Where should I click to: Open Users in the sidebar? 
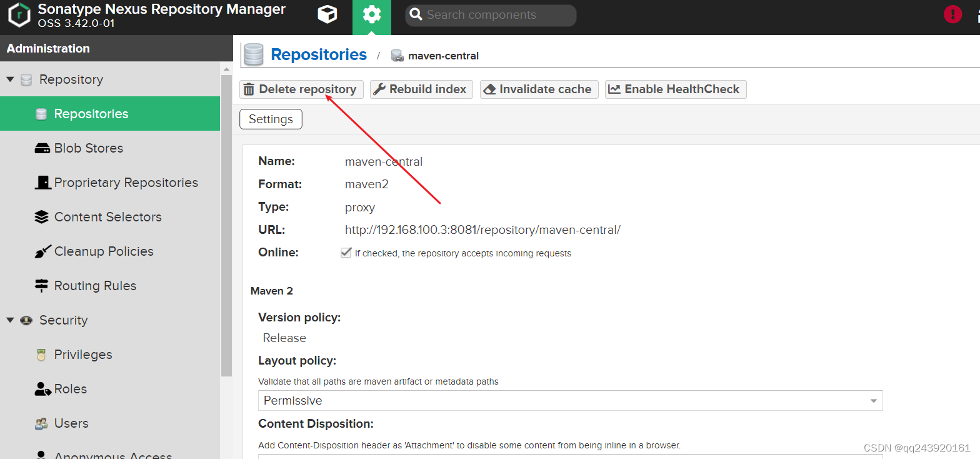[x=110, y=423]
